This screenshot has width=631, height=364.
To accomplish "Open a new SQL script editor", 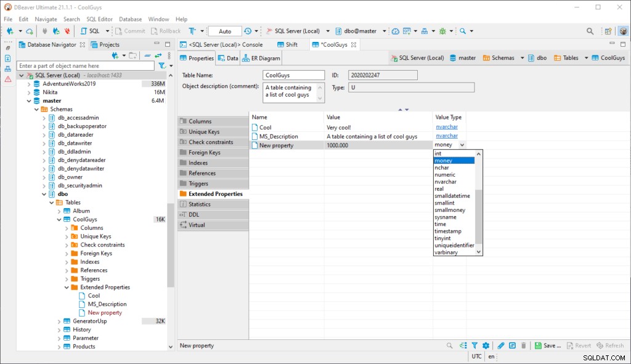I will click(x=90, y=31).
